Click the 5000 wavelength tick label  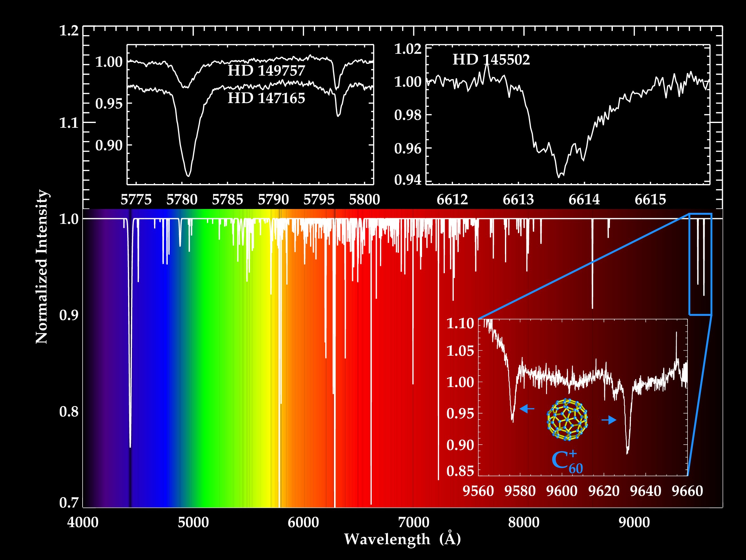click(193, 522)
